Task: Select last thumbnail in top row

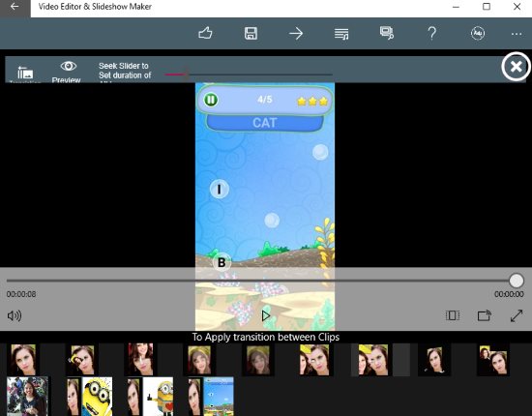Action: pyautogui.click(x=493, y=360)
